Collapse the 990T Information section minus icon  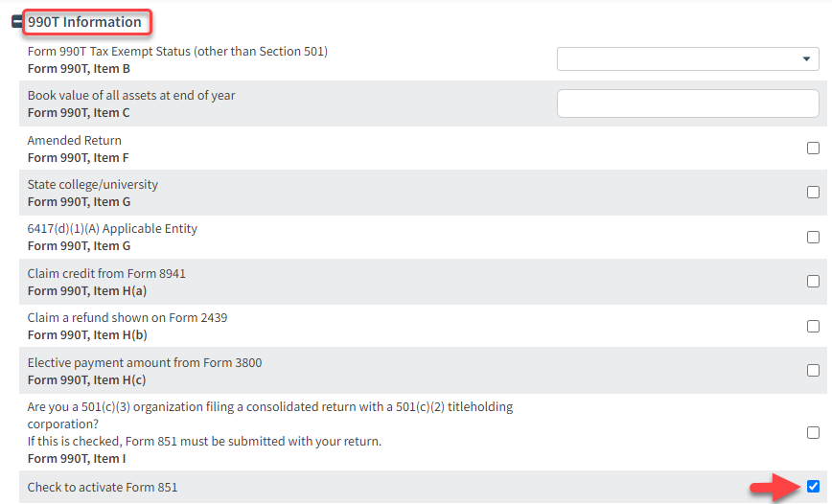[17, 22]
